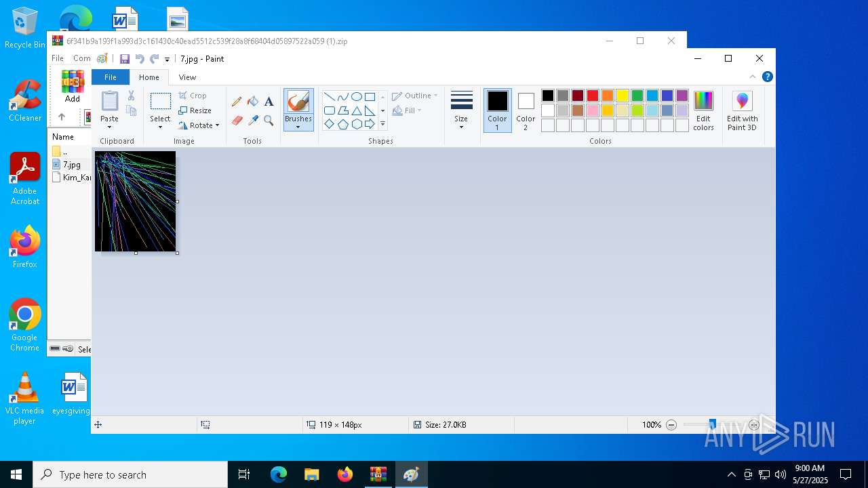
Task: Click the Redo arrow in title bar
Action: pos(155,59)
